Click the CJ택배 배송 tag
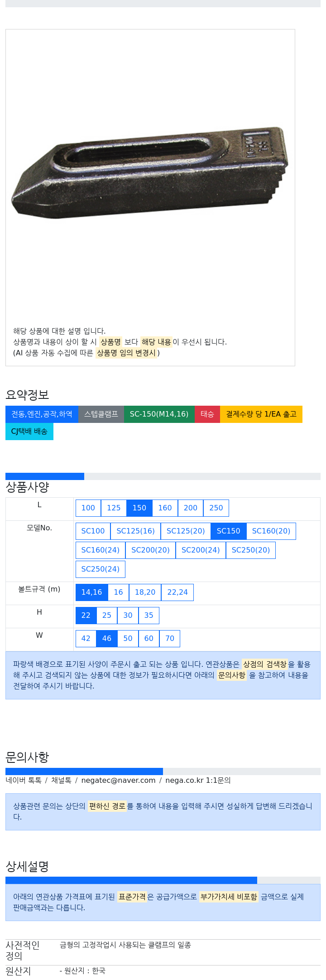The height and width of the screenshot is (980, 326). click(29, 431)
